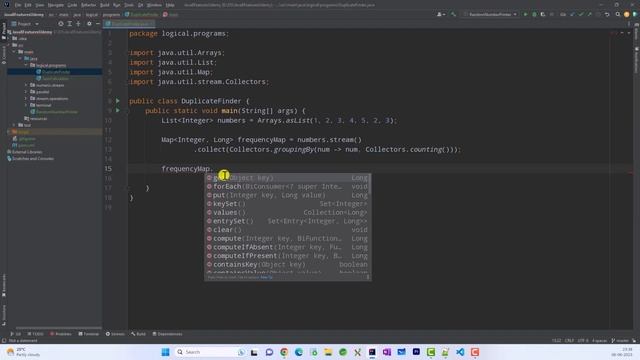
Task: Choose containsKey(Object key) completion suggestion
Action: tap(287, 264)
